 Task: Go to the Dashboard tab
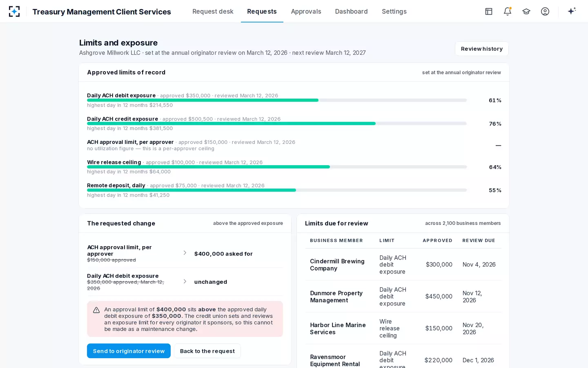[351, 11]
